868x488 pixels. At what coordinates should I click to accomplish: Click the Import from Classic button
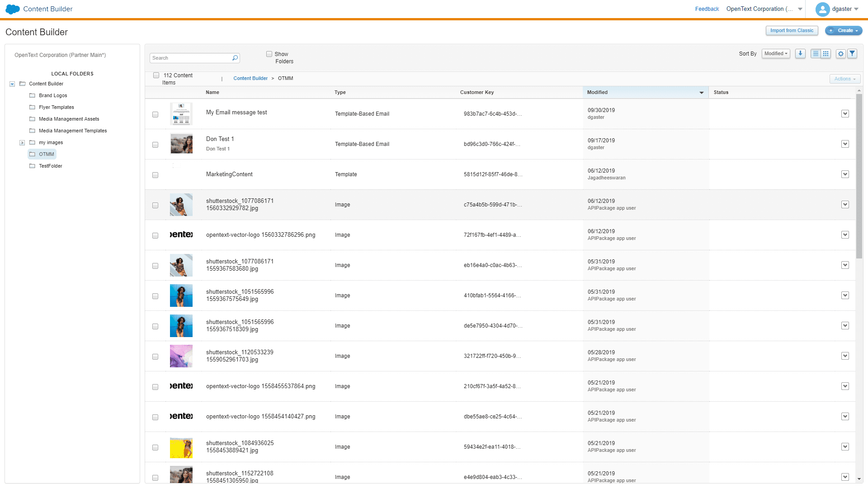[x=792, y=30]
